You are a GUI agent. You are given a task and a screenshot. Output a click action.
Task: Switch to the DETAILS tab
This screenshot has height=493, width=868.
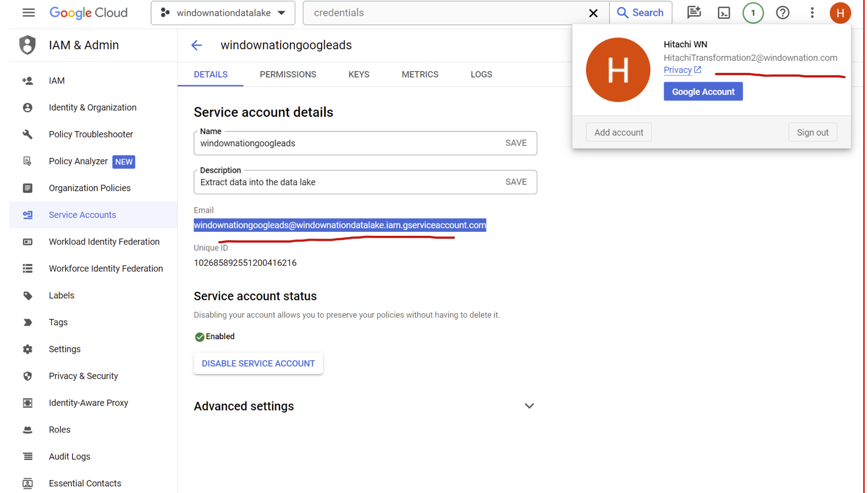tap(211, 74)
